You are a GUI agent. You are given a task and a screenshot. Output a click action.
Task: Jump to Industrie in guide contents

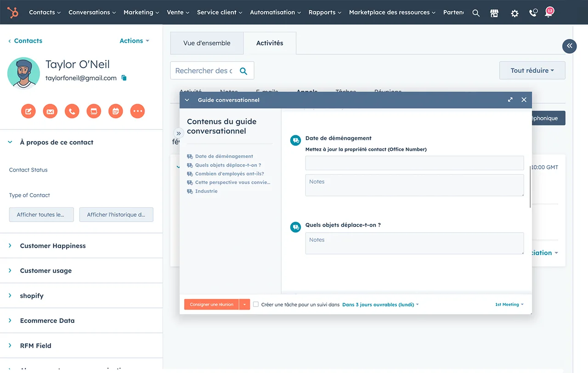click(206, 191)
